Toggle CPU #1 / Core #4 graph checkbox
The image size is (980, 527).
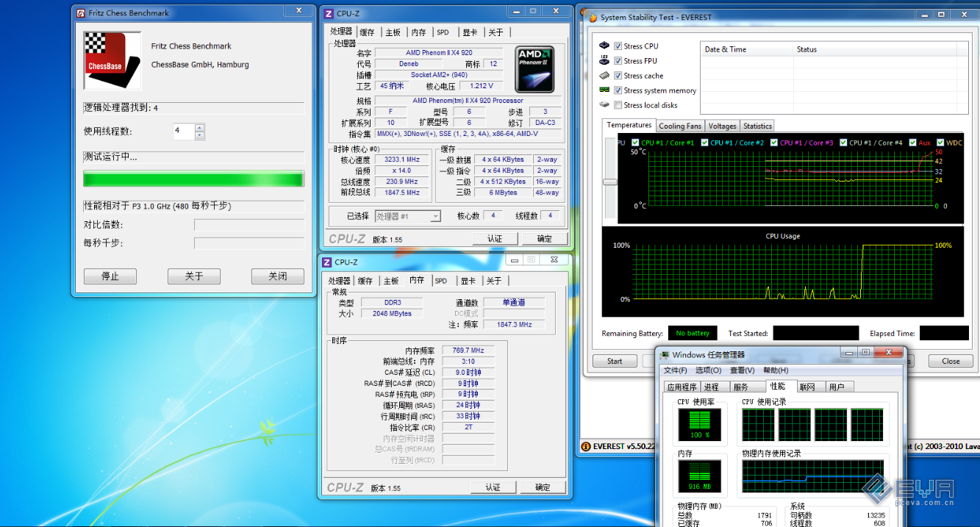(x=843, y=143)
